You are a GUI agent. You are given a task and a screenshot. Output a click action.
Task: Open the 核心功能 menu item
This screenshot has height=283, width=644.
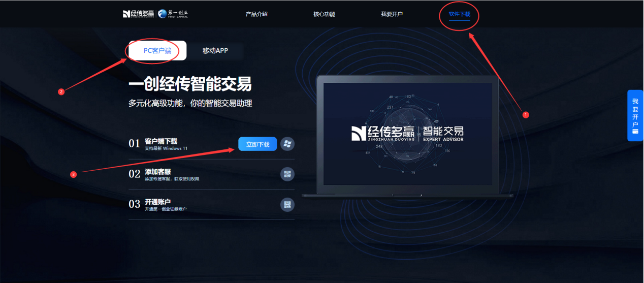[324, 14]
